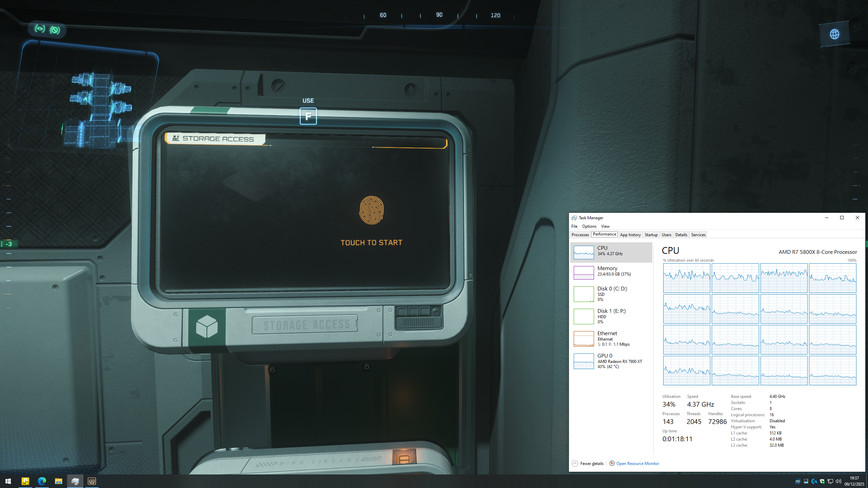The image size is (868, 488).
Task: Open RSI launcher tray icon
Action: pos(798,481)
